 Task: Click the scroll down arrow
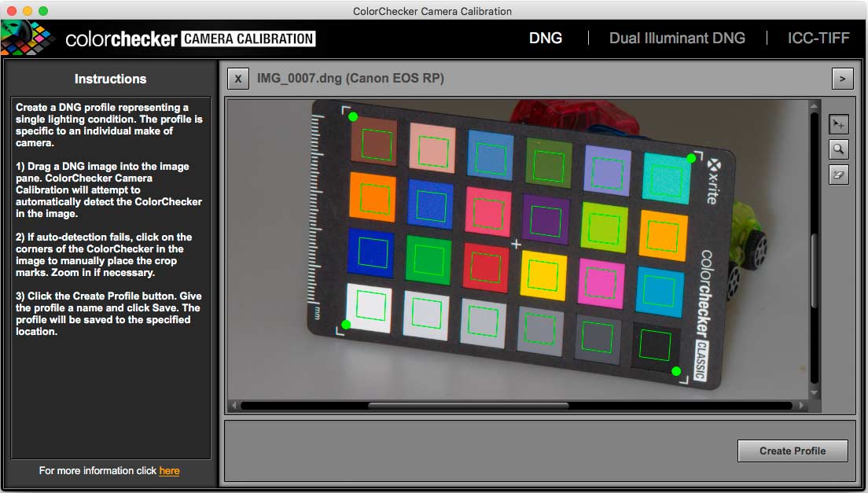[x=815, y=393]
